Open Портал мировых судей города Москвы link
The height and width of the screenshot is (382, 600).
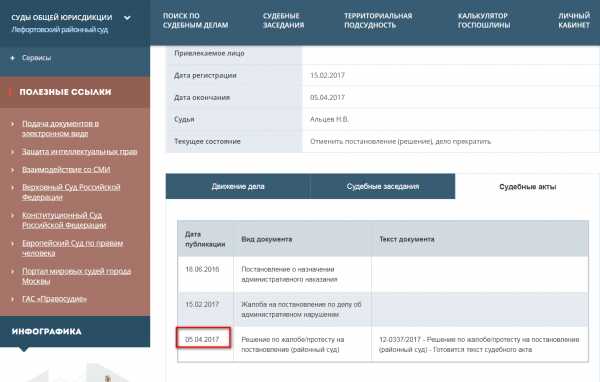click(76, 276)
